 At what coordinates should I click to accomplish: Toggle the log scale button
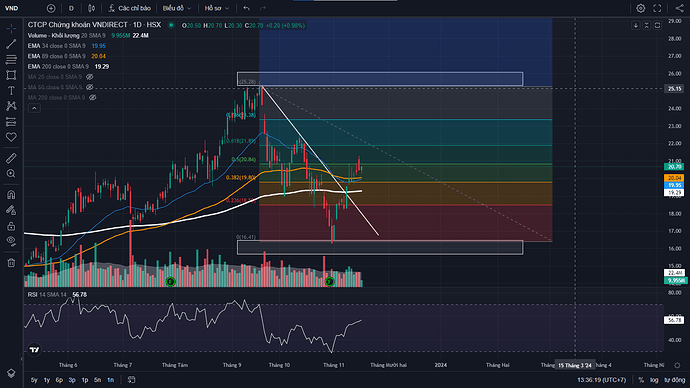click(654, 380)
